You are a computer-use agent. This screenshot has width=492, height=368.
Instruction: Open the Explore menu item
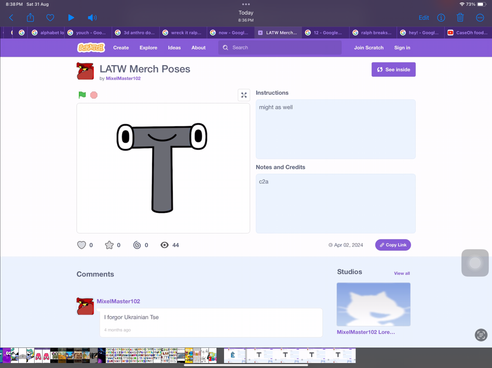point(148,48)
